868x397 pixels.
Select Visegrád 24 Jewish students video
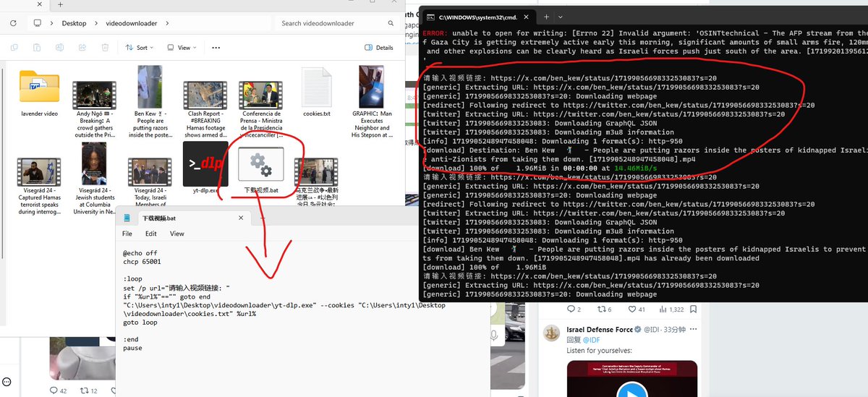[95, 163]
